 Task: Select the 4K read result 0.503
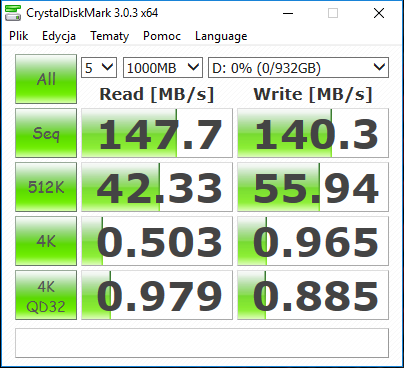[157, 241]
